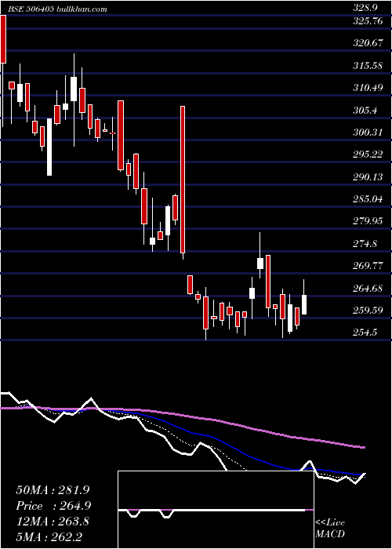This screenshot has width=392, height=549.
Task: Select the 290.13 price axis label
Action: point(368,177)
